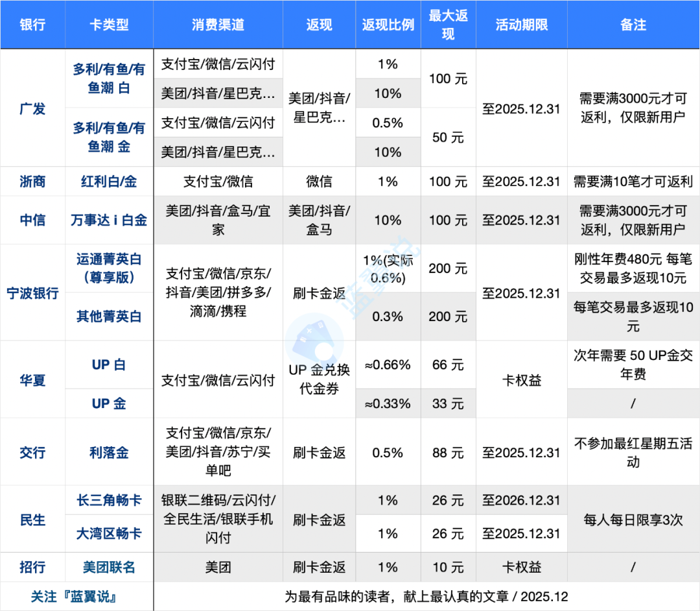
Task: Select the 招行 bank row label
Action: click(x=32, y=567)
